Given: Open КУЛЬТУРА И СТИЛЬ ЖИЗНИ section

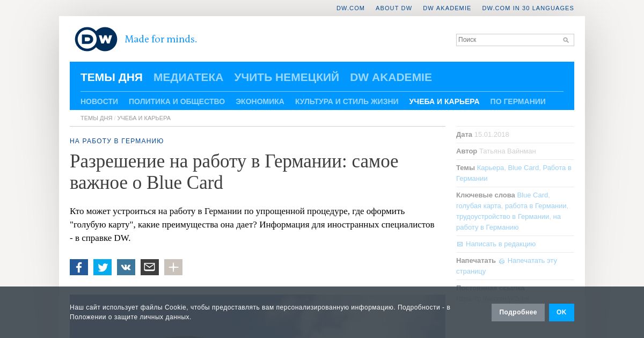Looking at the screenshot, I should (x=347, y=101).
